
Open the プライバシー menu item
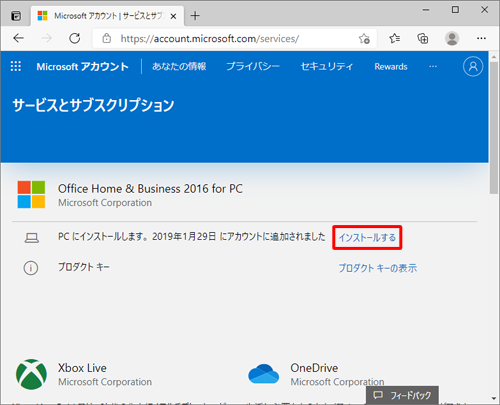click(253, 66)
